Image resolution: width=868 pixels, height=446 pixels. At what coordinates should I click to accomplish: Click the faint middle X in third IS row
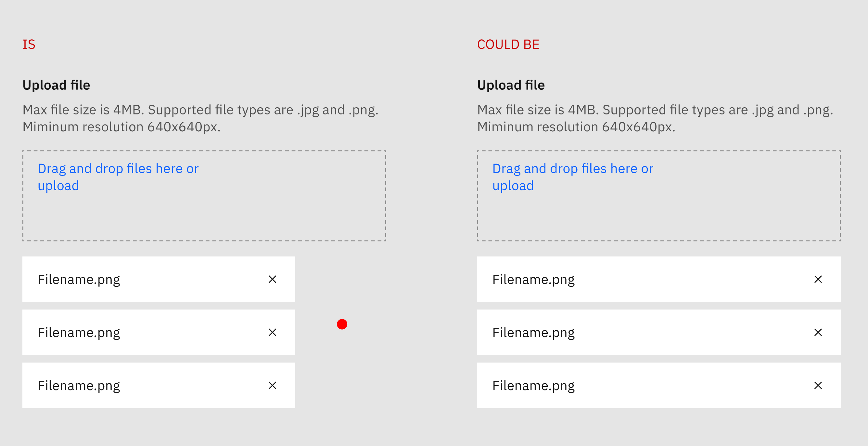tap(195, 385)
